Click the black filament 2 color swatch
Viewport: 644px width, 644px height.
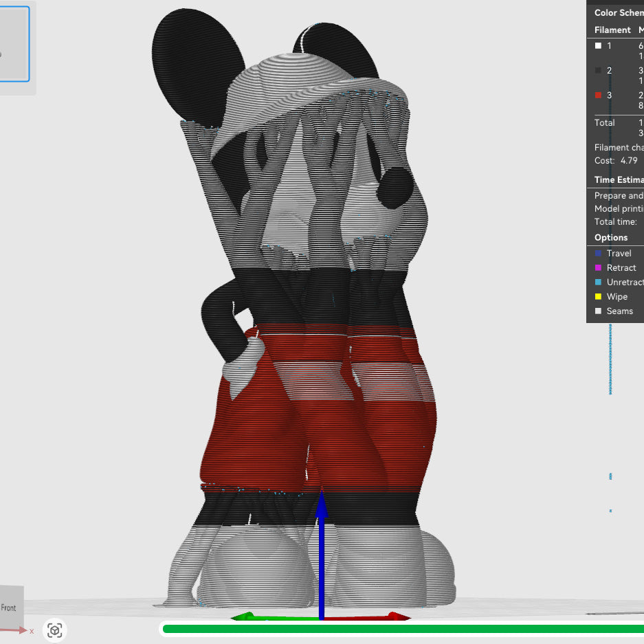point(599,71)
